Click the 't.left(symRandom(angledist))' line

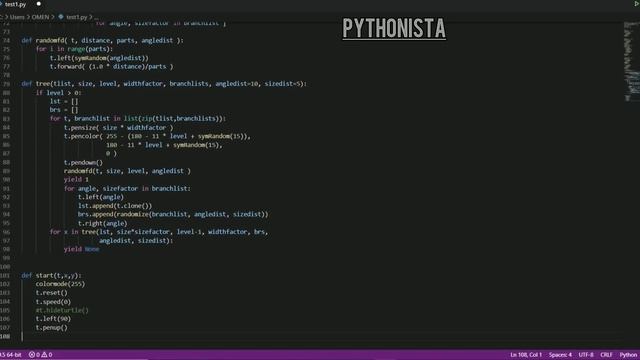(x=99, y=58)
